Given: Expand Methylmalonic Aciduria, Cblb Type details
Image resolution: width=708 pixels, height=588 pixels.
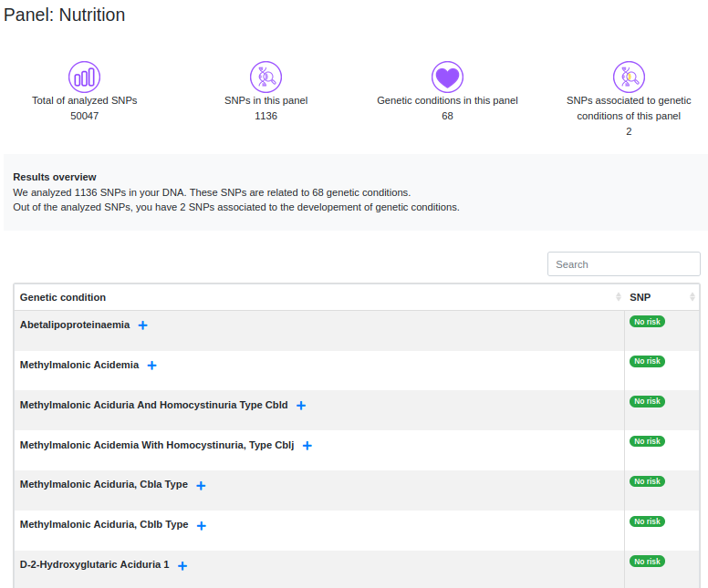Looking at the screenshot, I should [202, 526].
